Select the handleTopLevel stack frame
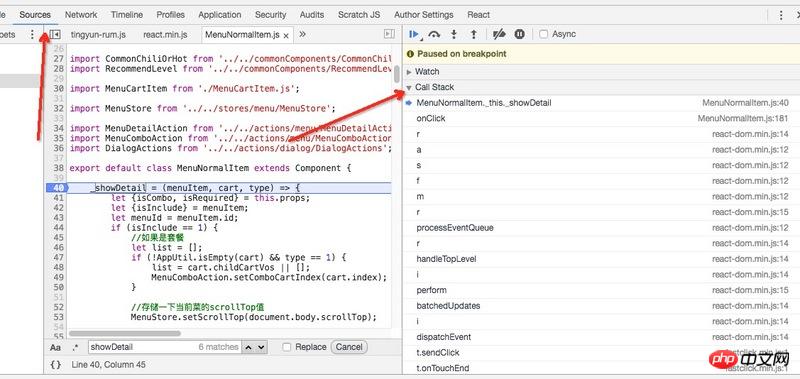This screenshot has width=800, height=379. [601, 259]
